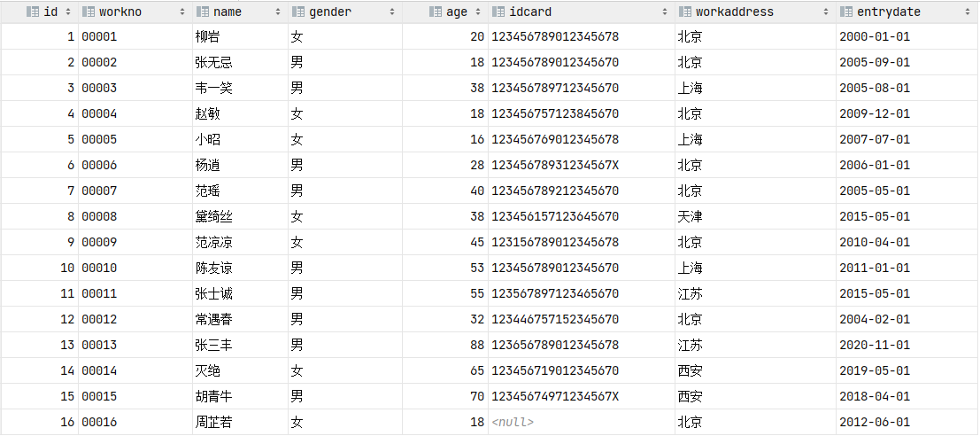Sort by gender using its sort arrows
The height and width of the screenshot is (436, 980).
[x=392, y=12]
